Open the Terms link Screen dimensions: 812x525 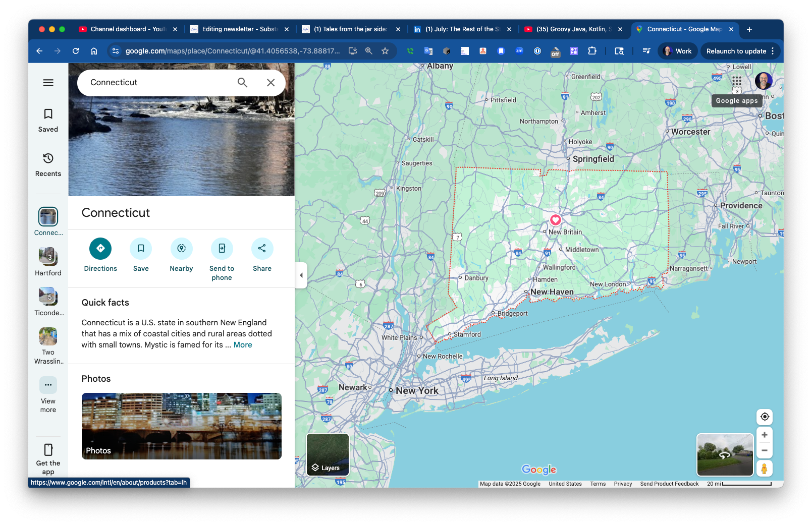point(598,484)
